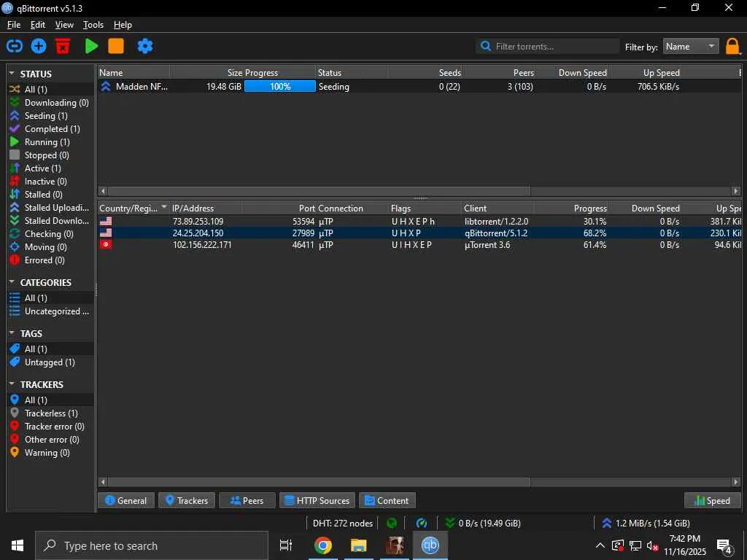
Task: Collapse the STATUS section
Action: (x=12, y=74)
